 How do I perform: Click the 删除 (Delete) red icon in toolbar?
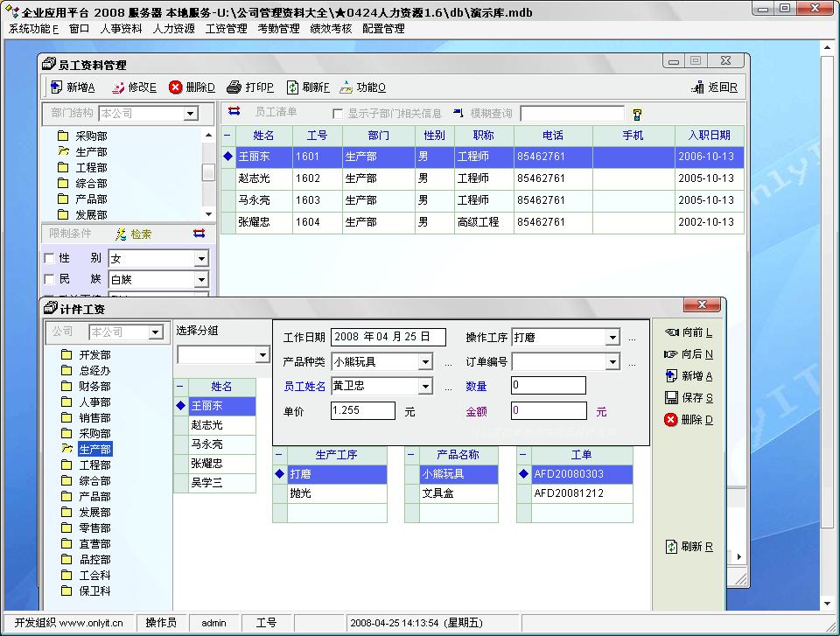pos(176,87)
